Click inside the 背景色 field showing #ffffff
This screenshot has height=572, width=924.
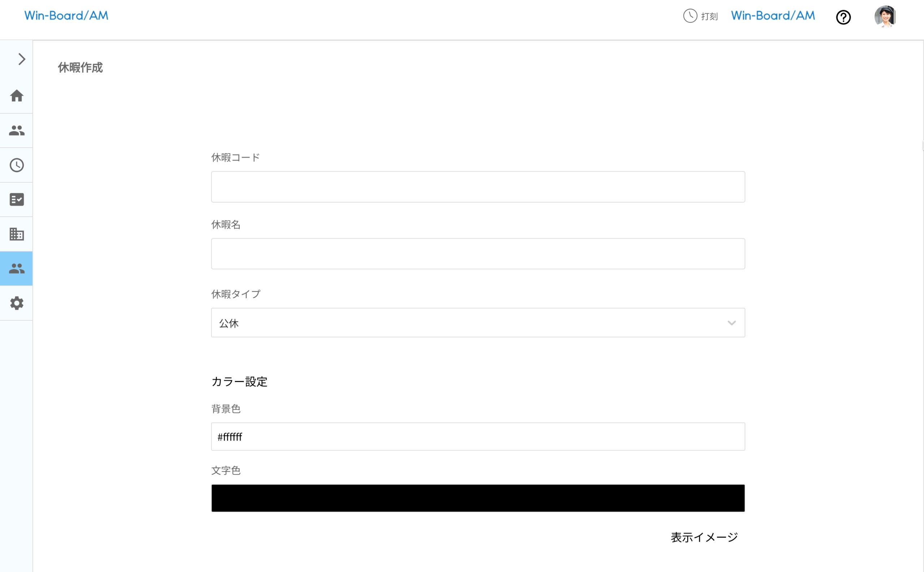[x=478, y=437]
